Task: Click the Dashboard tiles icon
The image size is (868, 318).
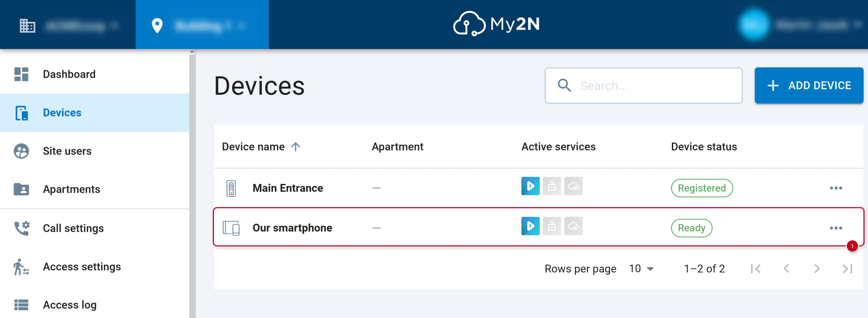Action: point(21,74)
